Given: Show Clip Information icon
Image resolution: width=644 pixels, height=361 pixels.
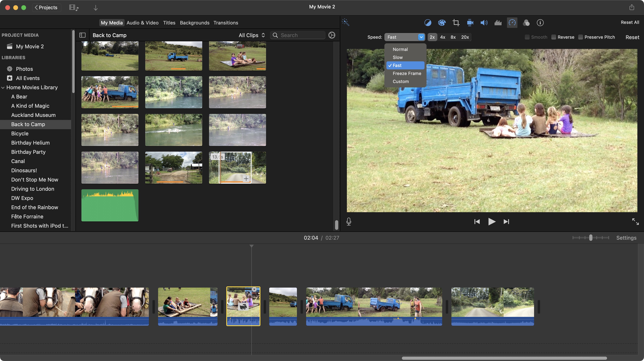Looking at the screenshot, I should [x=540, y=23].
